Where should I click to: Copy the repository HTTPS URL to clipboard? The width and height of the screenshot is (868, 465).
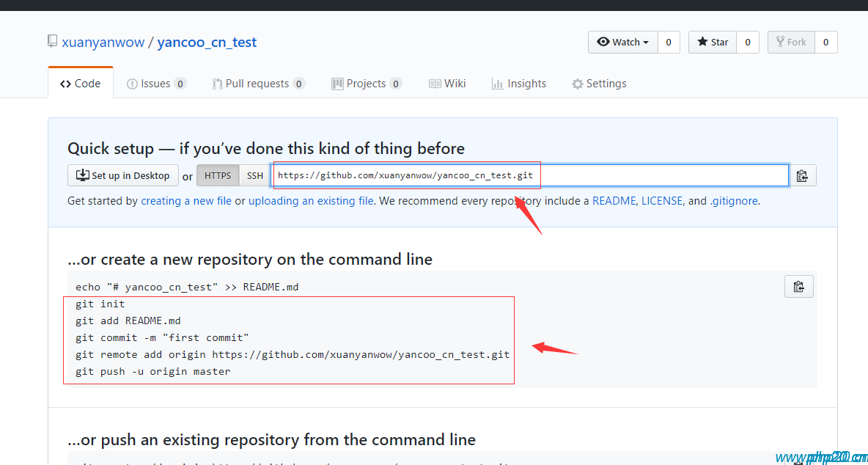(x=802, y=175)
